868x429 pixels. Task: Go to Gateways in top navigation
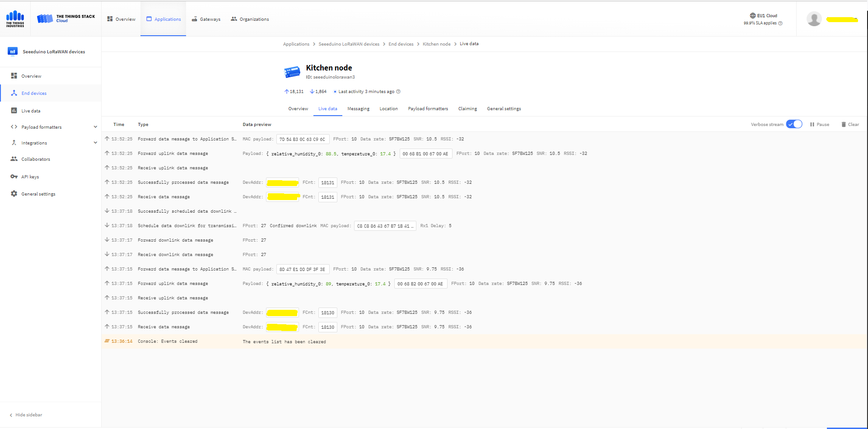click(206, 19)
